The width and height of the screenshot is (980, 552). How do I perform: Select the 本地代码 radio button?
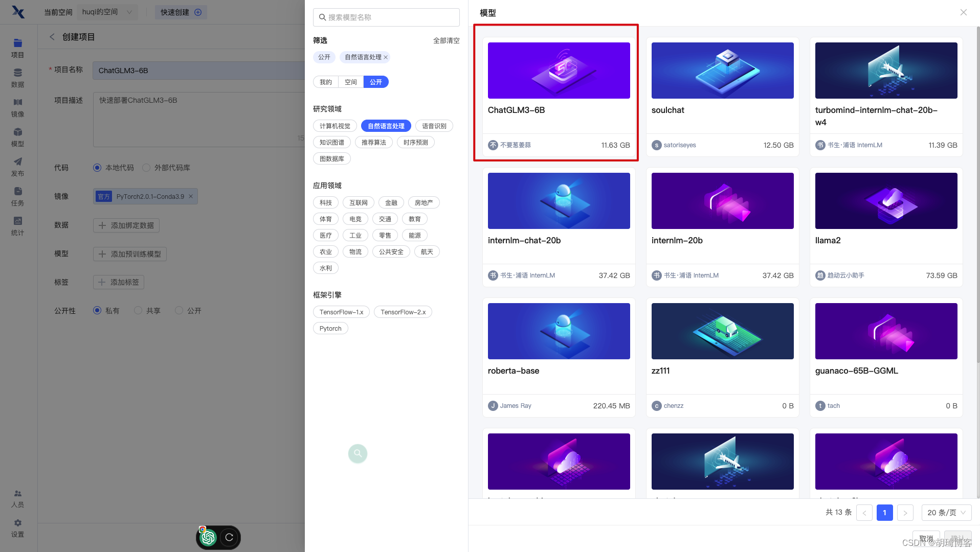pyautogui.click(x=97, y=168)
